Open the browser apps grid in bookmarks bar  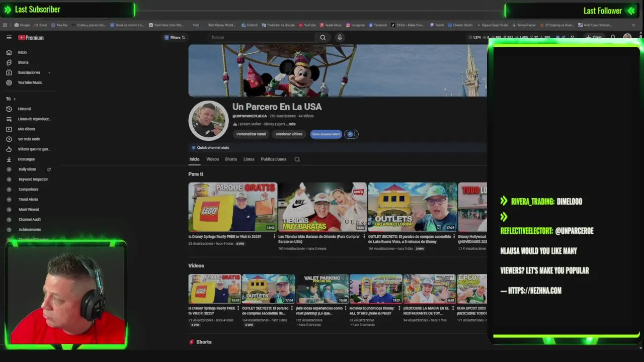point(5,25)
